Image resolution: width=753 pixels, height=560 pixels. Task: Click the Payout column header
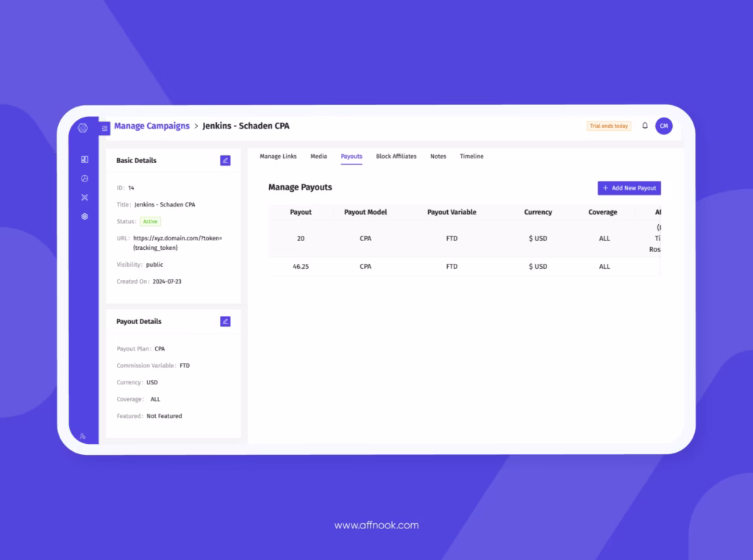pos(301,212)
